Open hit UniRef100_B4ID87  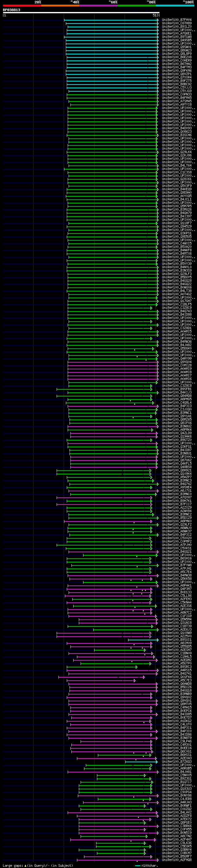pyautogui.click(x=177, y=450)
